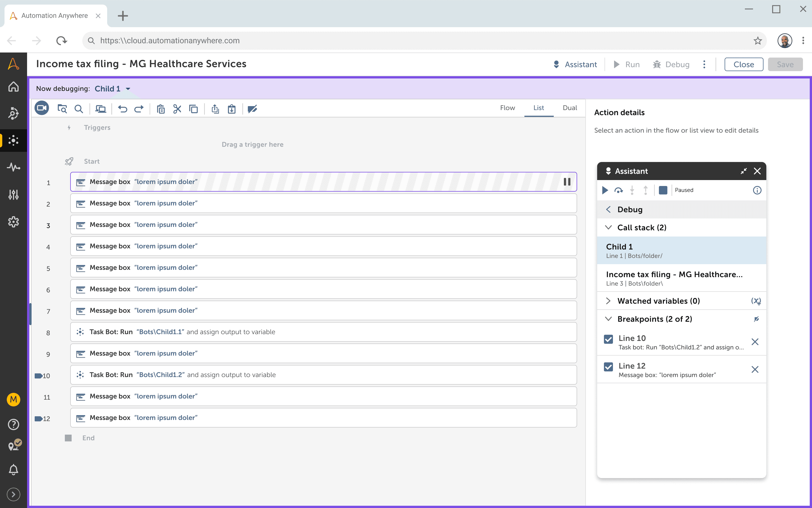Click Step over in Assistant panel

(x=618, y=190)
